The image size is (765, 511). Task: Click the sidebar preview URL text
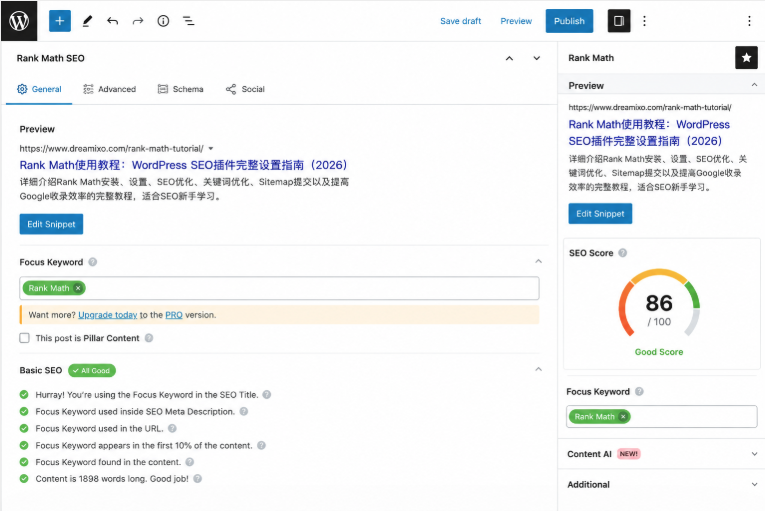click(650, 107)
